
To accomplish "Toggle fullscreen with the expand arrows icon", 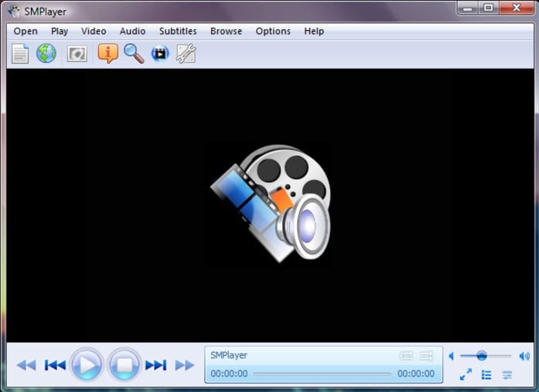I will pyautogui.click(x=466, y=375).
